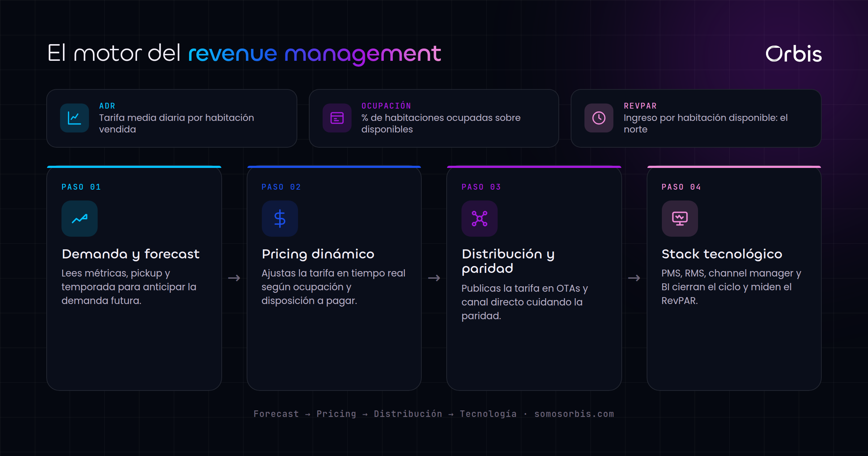Open the somosorbis.com link

(574, 414)
